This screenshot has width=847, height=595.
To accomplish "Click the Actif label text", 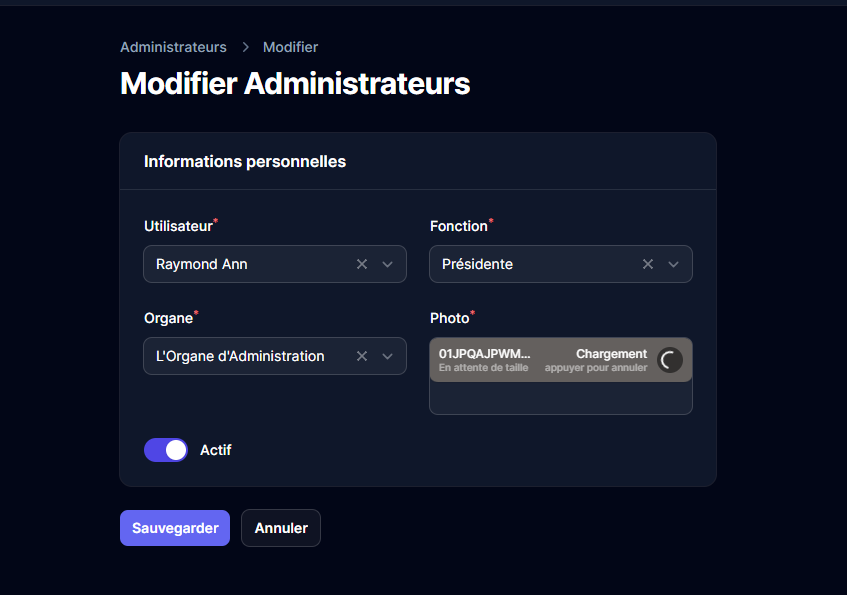I will [x=216, y=450].
